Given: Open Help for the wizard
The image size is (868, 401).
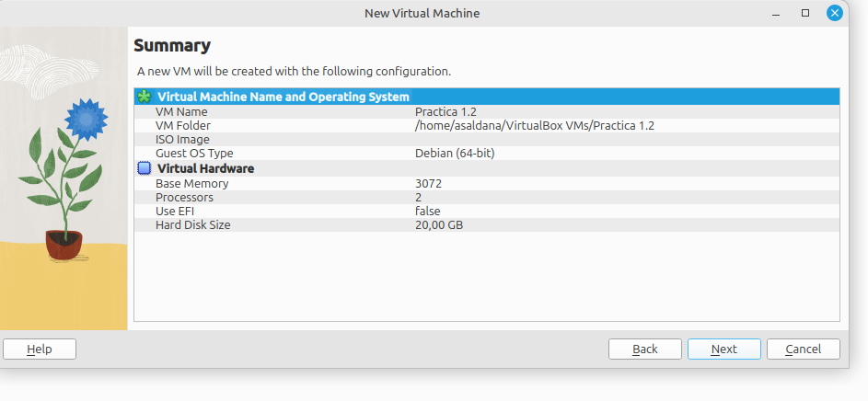Looking at the screenshot, I should pyautogui.click(x=40, y=349).
